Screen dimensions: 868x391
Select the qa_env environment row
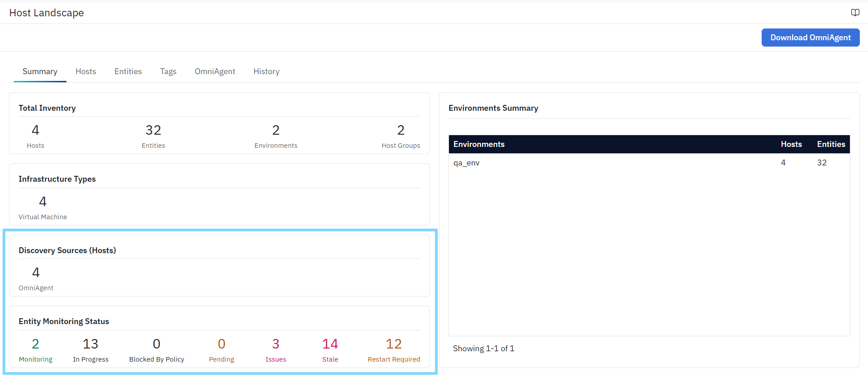tap(649, 163)
